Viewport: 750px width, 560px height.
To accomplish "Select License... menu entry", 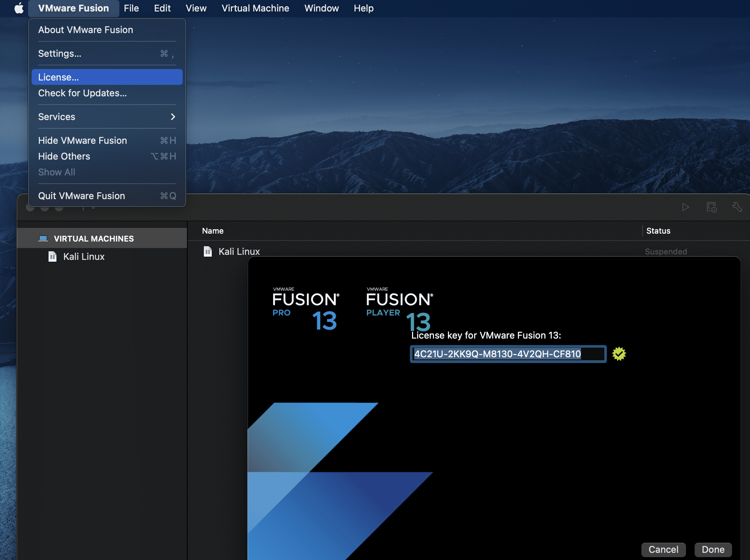I will click(107, 77).
